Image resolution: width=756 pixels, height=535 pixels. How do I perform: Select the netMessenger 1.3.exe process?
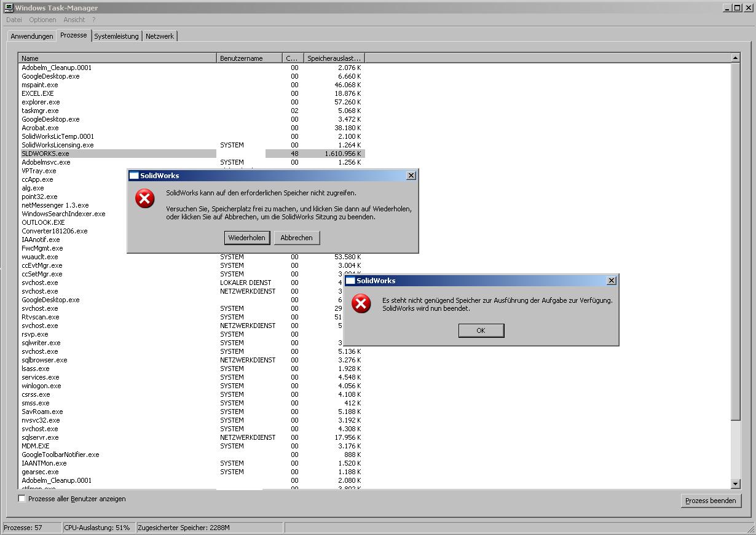[x=55, y=205]
